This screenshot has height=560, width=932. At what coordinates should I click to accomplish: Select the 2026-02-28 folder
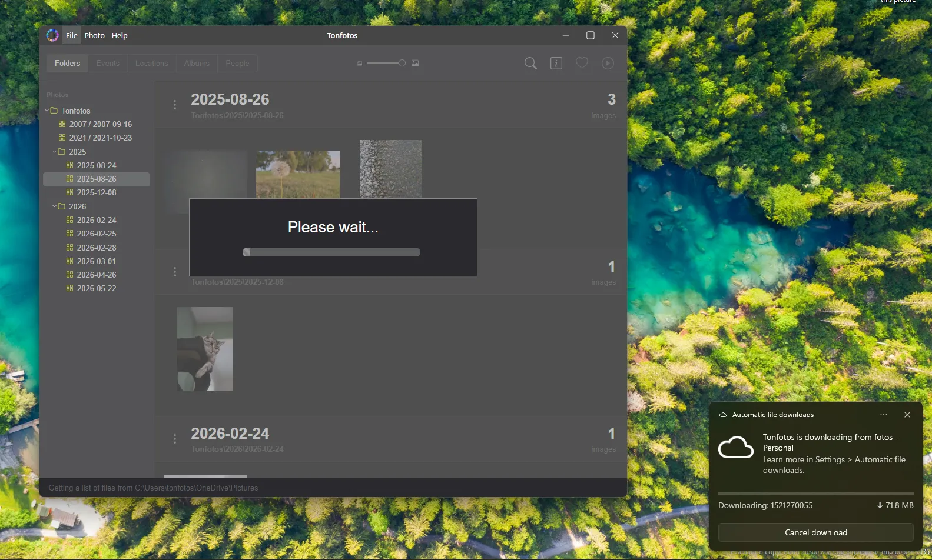coord(97,248)
